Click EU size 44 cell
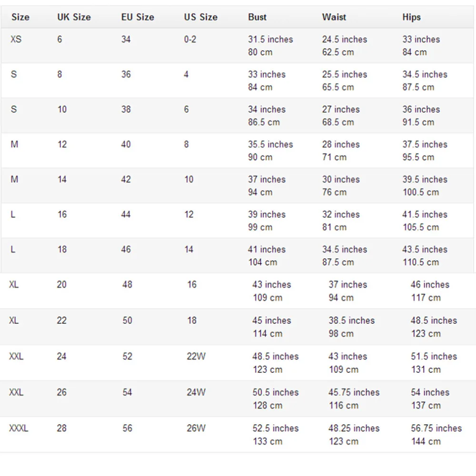The width and height of the screenshot is (476, 476). coord(126,214)
